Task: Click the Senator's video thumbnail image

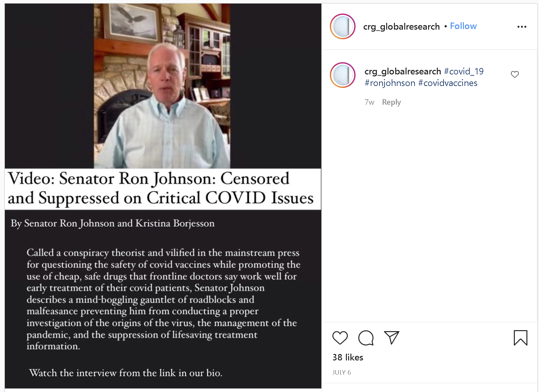Action: [162, 86]
